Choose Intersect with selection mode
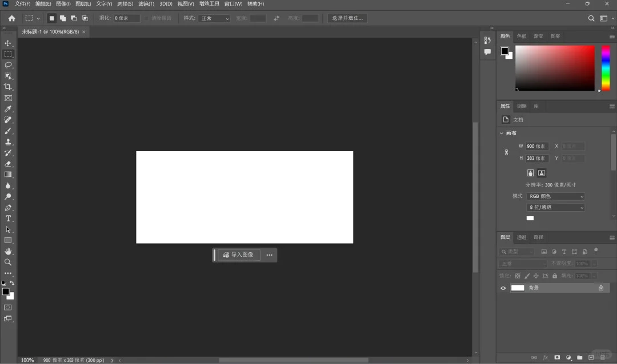The height and width of the screenshot is (364, 617). 85,18
